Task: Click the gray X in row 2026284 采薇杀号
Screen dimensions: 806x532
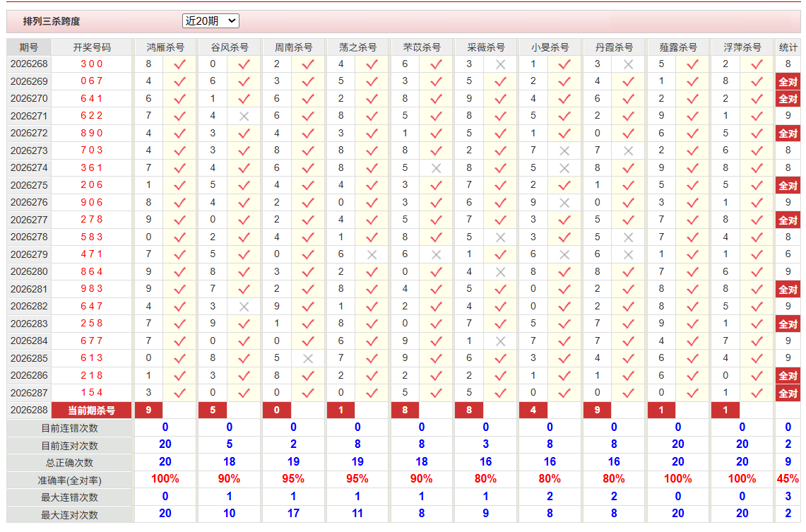Action: click(x=500, y=341)
